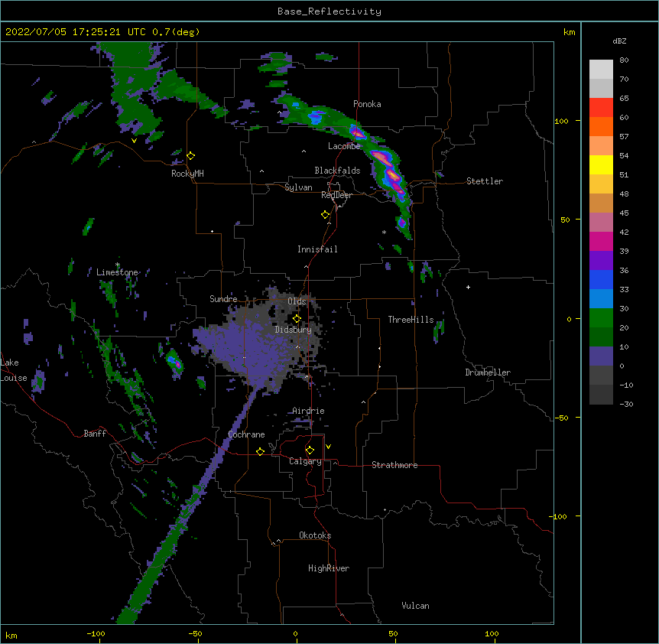This screenshot has height=644, width=659.
Task: Select the Cochrane label
Action: pyautogui.click(x=246, y=434)
